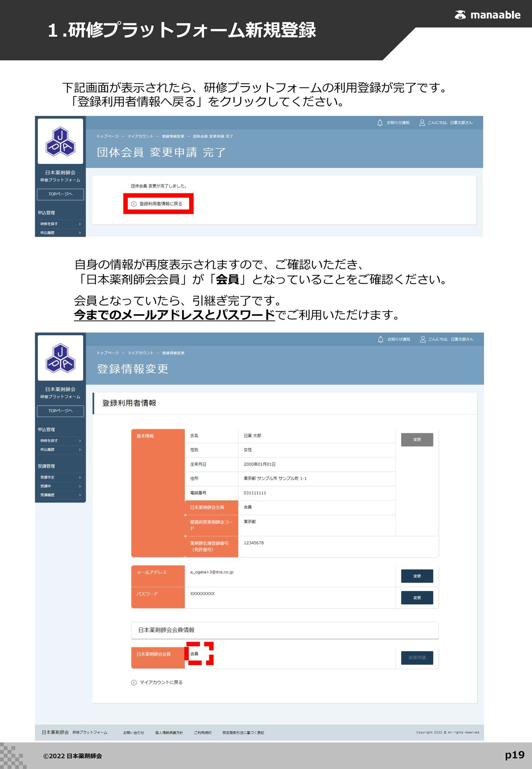Open 申込履歴 in the 登録情報変更 page sidebar

click(47, 450)
